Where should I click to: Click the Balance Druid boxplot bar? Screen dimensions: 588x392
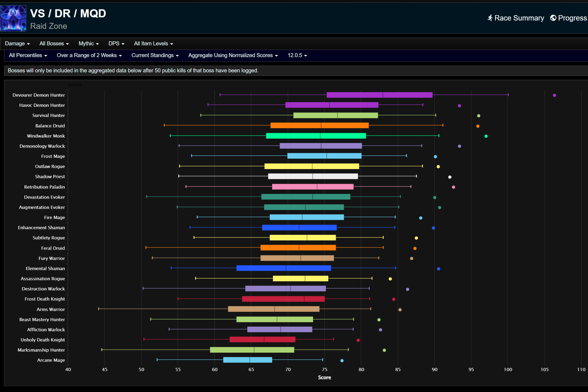point(319,126)
